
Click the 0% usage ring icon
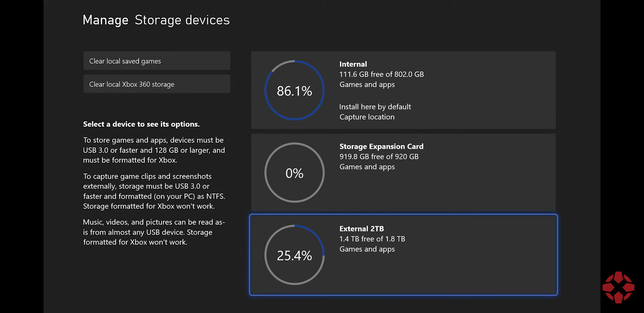[x=294, y=172]
